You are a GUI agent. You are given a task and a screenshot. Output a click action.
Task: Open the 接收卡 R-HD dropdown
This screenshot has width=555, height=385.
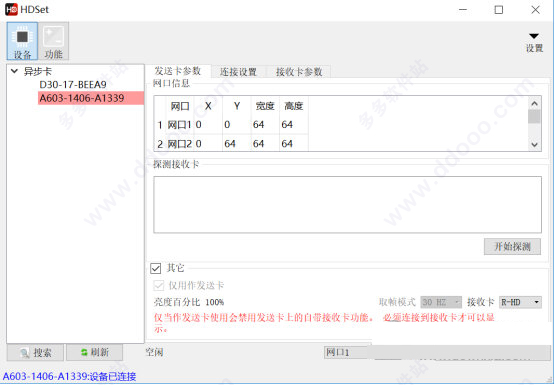tap(520, 302)
